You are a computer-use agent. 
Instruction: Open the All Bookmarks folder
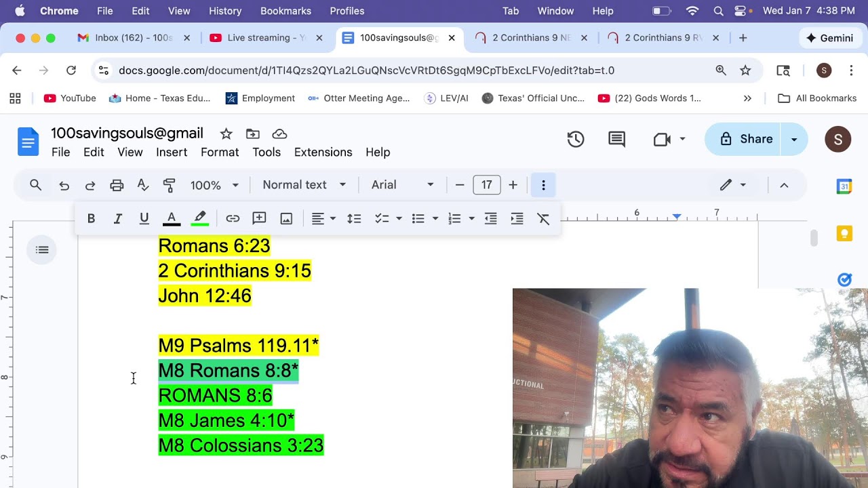(817, 98)
